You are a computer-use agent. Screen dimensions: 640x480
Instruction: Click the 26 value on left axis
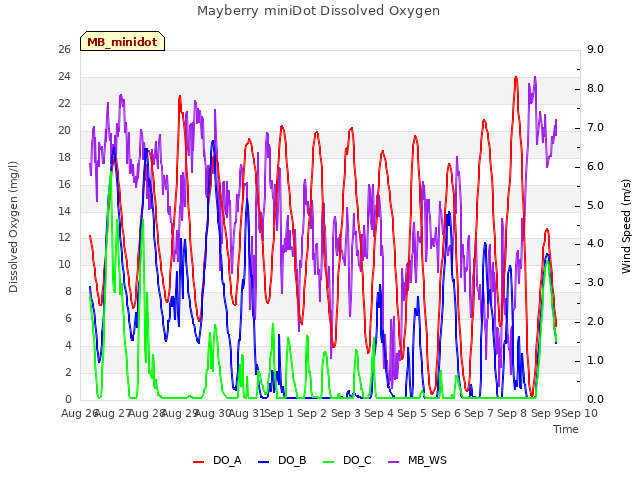pyautogui.click(x=64, y=49)
